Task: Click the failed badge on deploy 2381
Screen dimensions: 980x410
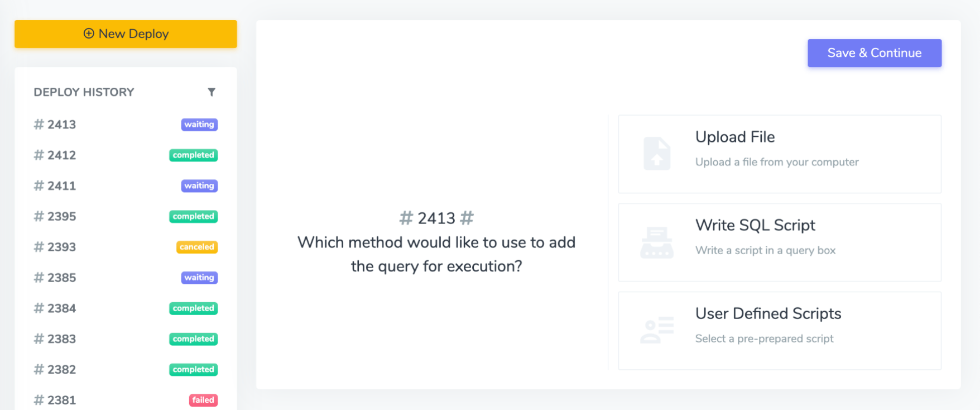Action: pos(203,400)
